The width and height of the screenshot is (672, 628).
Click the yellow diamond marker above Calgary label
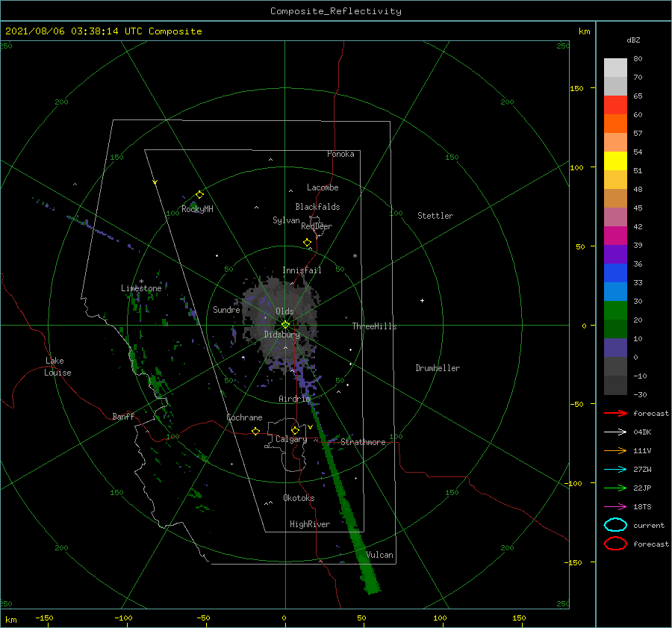295,430
